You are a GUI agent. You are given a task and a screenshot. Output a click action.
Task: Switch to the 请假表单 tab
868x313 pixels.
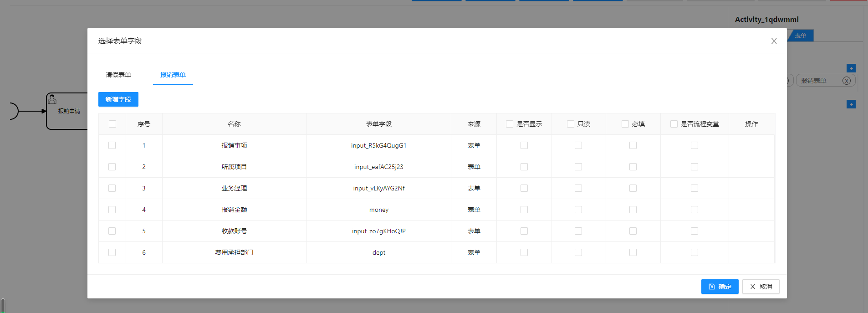coord(118,75)
